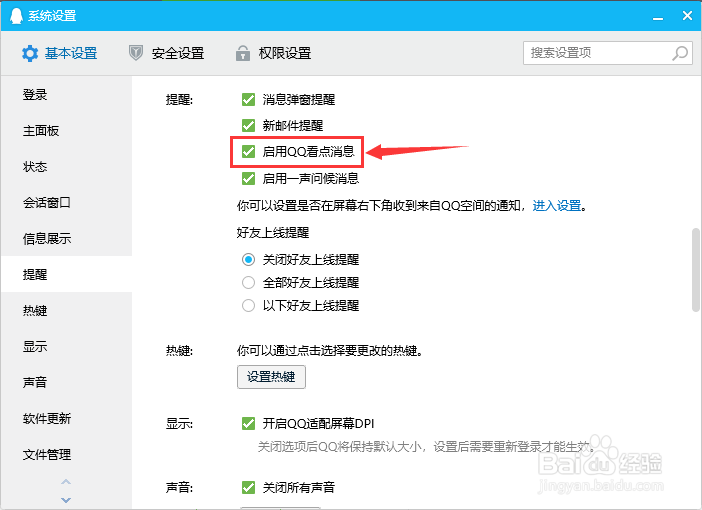Uncheck 启用一声问候消息 checkbox
Screen dimensions: 702x510
click(248, 179)
